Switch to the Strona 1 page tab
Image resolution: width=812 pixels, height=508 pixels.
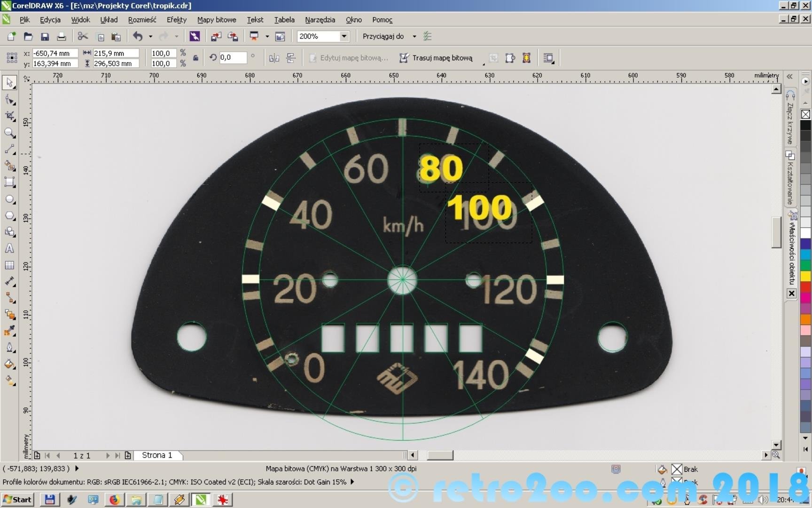click(157, 455)
